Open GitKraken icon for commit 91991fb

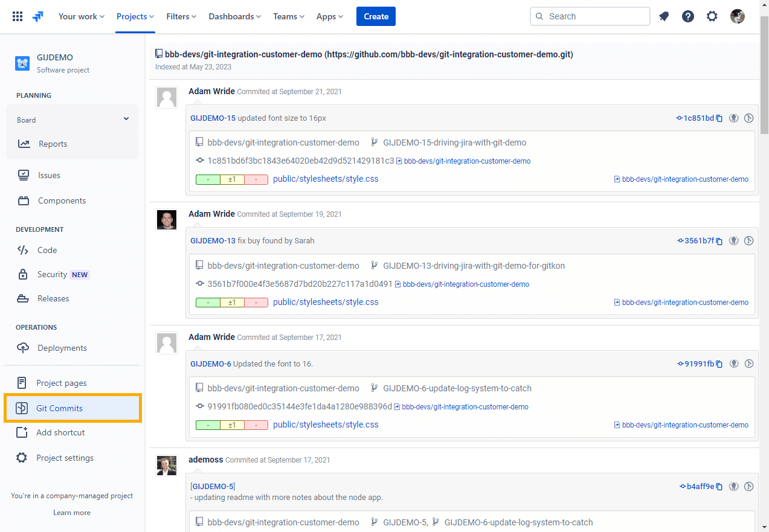[x=734, y=364]
